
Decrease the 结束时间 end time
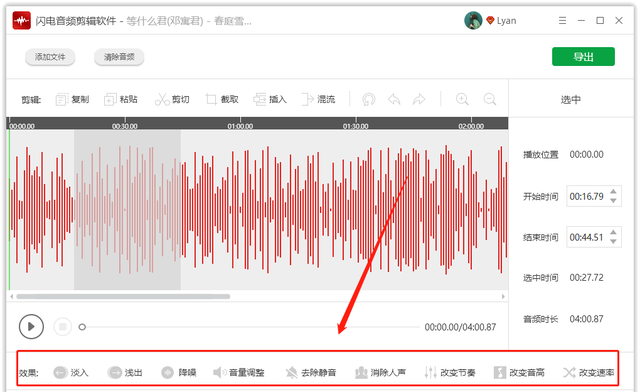(613, 241)
